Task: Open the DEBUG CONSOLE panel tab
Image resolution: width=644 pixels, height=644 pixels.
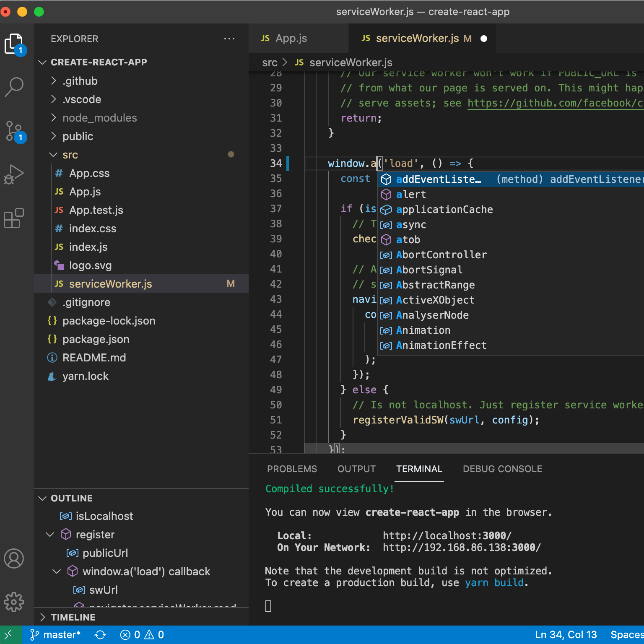Action: pyautogui.click(x=502, y=469)
